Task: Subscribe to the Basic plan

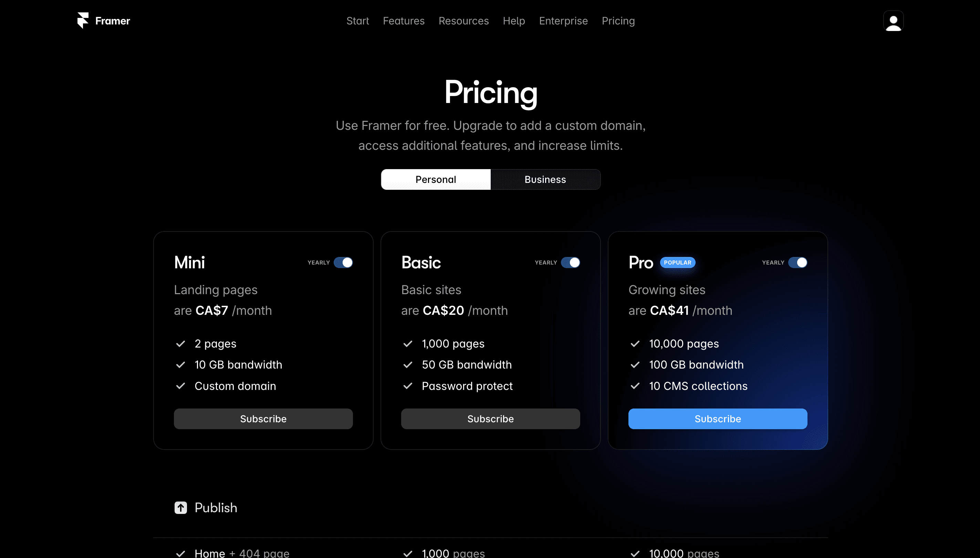Action: [490, 418]
